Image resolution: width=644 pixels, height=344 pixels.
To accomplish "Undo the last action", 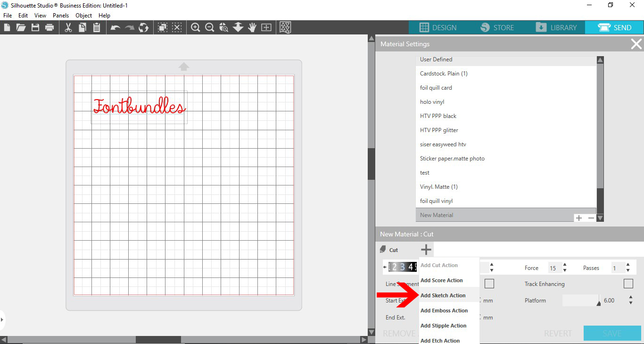I will (115, 28).
